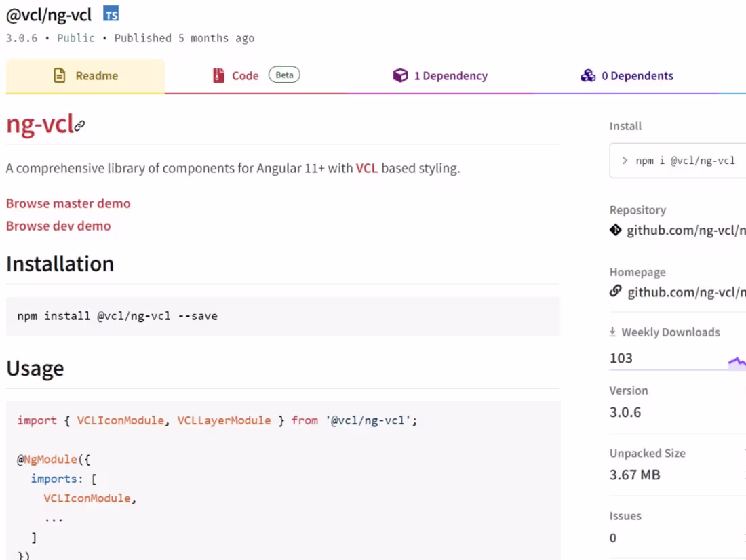Click the download icon next to Weekly Downloads

pos(612,332)
